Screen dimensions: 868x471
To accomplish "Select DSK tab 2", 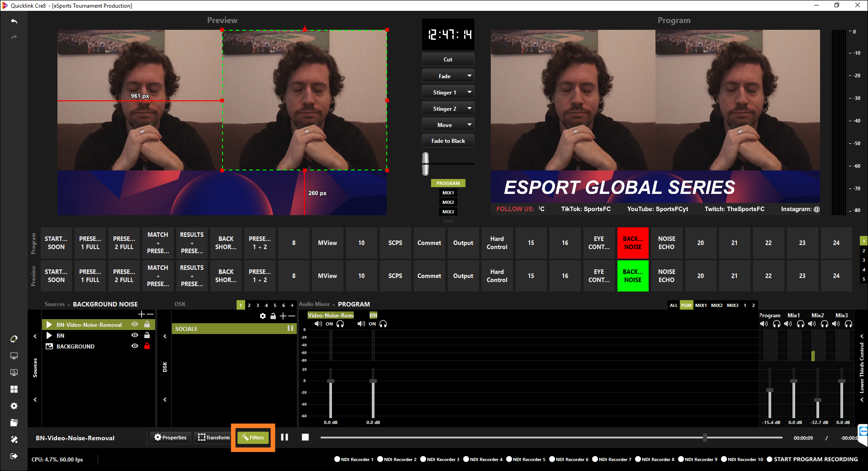I will [249, 305].
